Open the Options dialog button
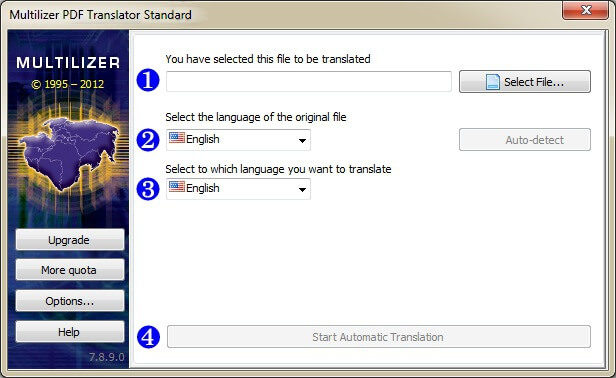 pos(70,301)
